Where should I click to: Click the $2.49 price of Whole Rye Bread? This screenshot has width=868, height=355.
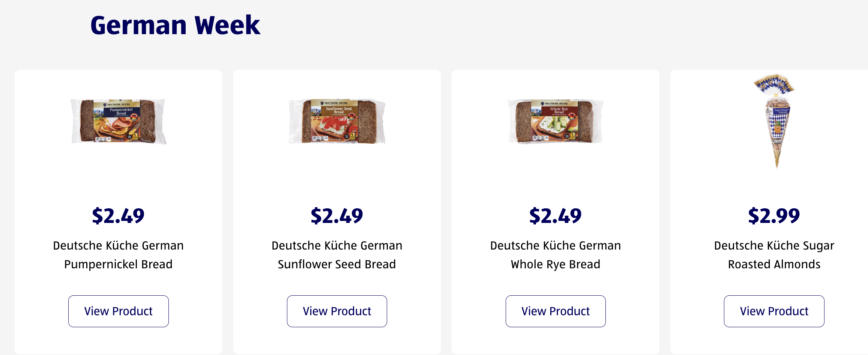click(x=556, y=216)
